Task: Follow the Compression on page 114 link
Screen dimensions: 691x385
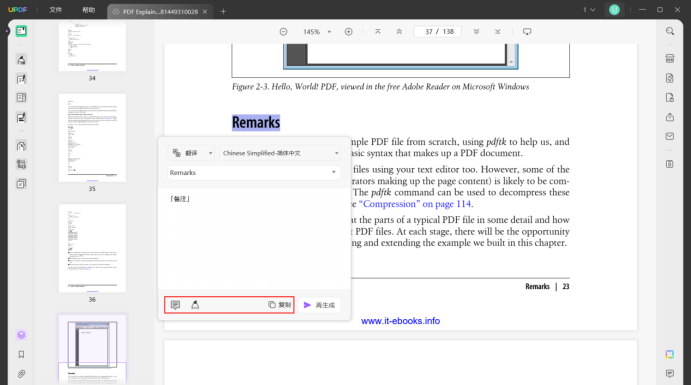Action: click(x=415, y=204)
